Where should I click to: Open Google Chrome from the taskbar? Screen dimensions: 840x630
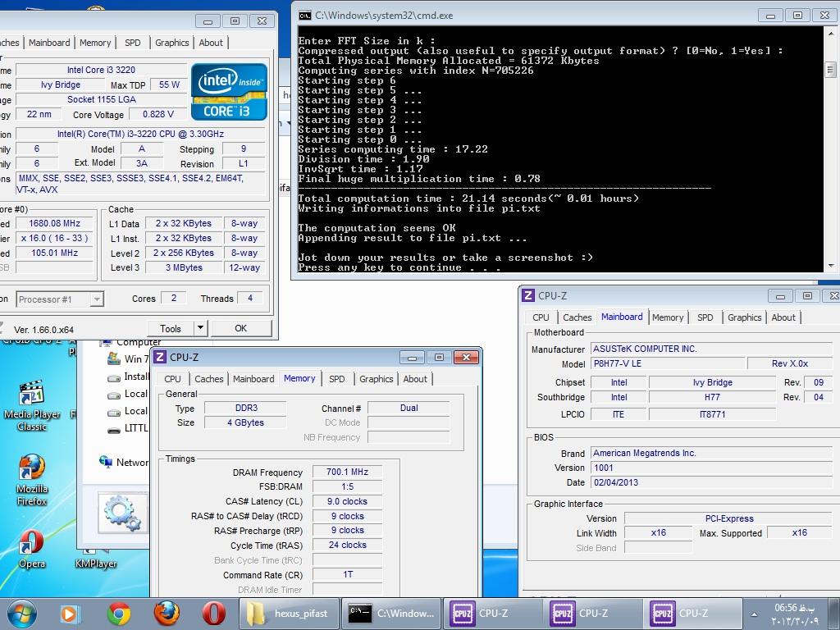(x=119, y=614)
